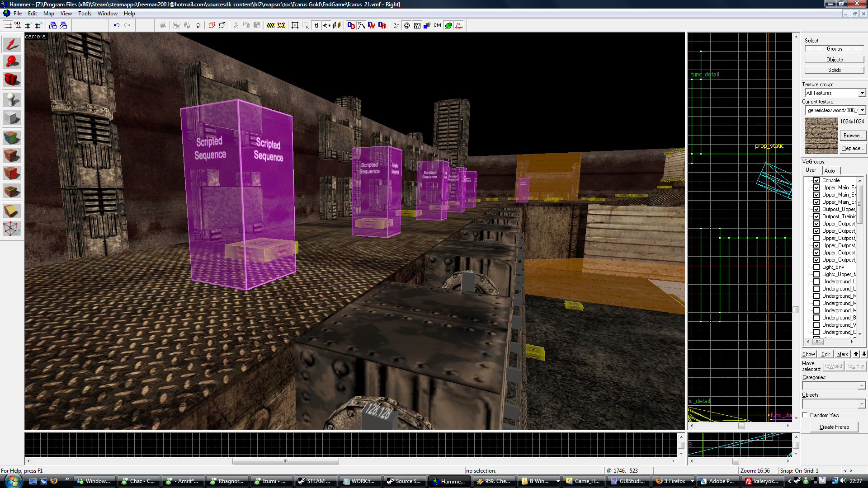Switch to the Auto visgroups tab
This screenshot has height=488, width=868.
(830, 170)
